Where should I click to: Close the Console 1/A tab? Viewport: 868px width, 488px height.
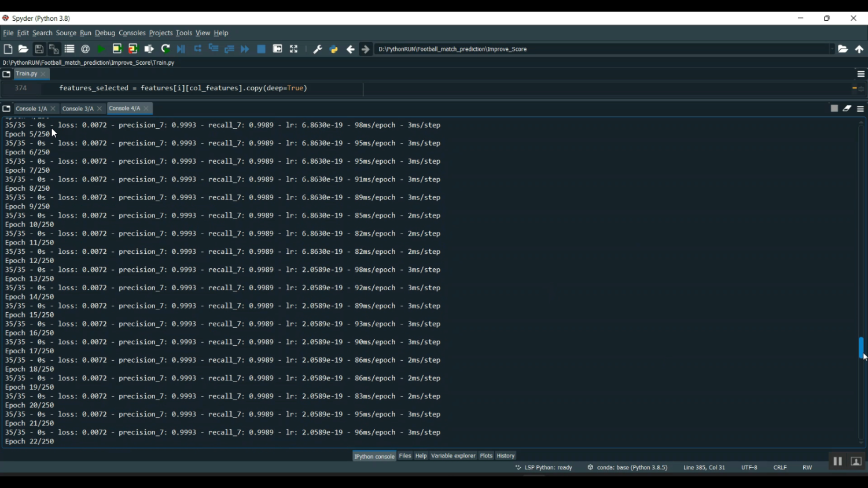coord(53,109)
